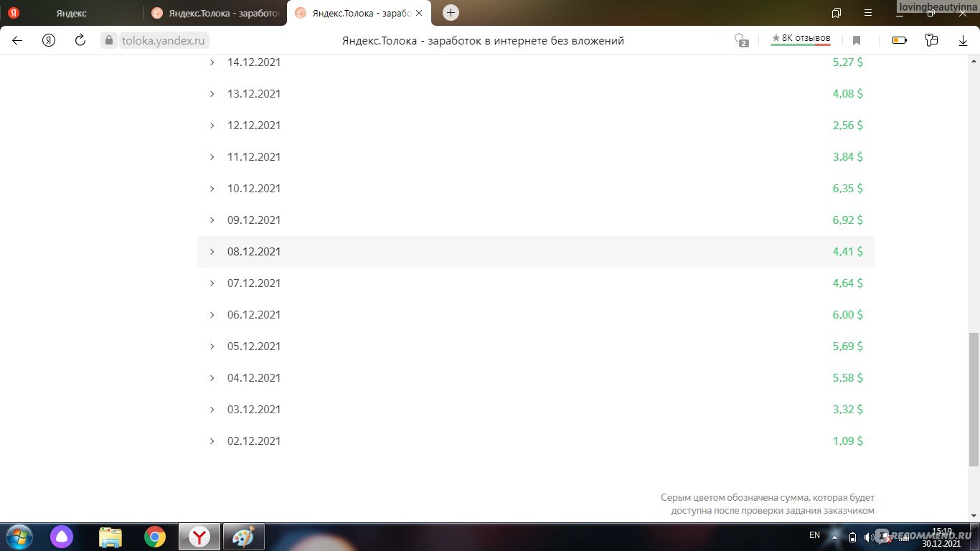The height and width of the screenshot is (551, 980).
Task: Click the 5,58 $ amount
Action: [847, 378]
